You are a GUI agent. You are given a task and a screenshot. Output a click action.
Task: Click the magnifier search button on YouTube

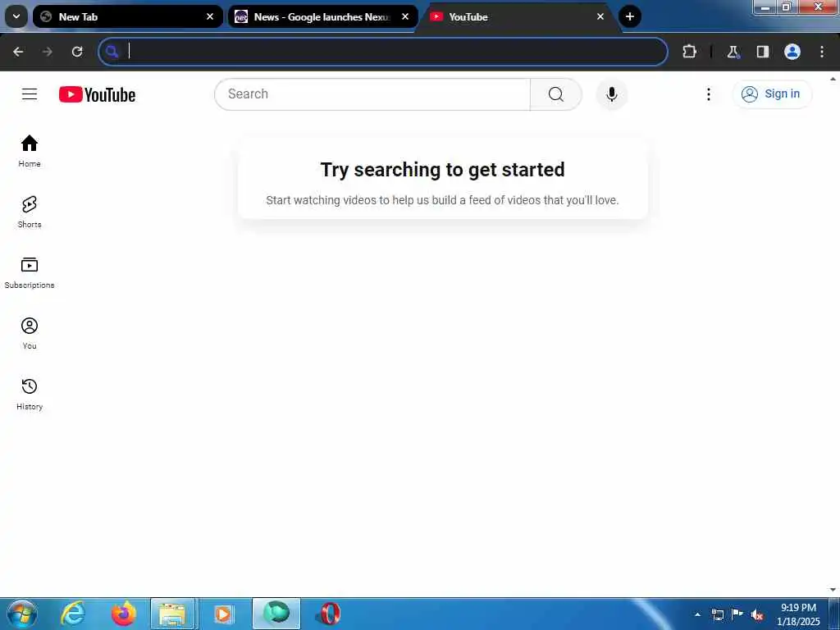(555, 94)
